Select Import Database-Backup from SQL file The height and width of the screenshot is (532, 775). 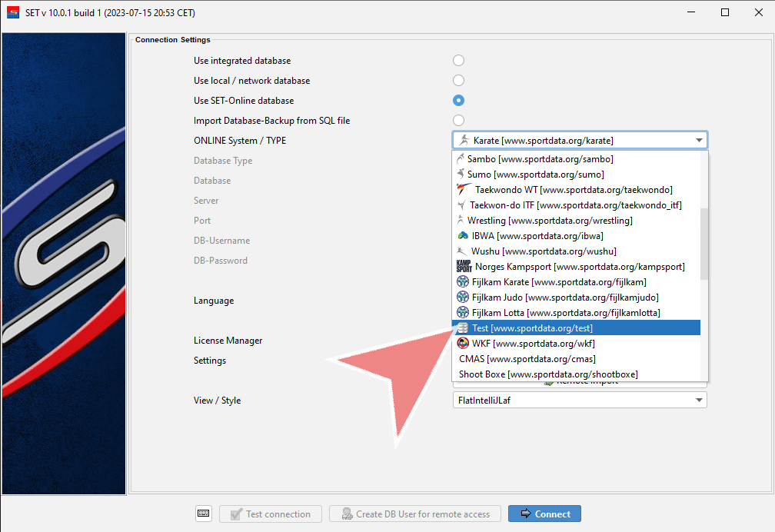click(458, 121)
